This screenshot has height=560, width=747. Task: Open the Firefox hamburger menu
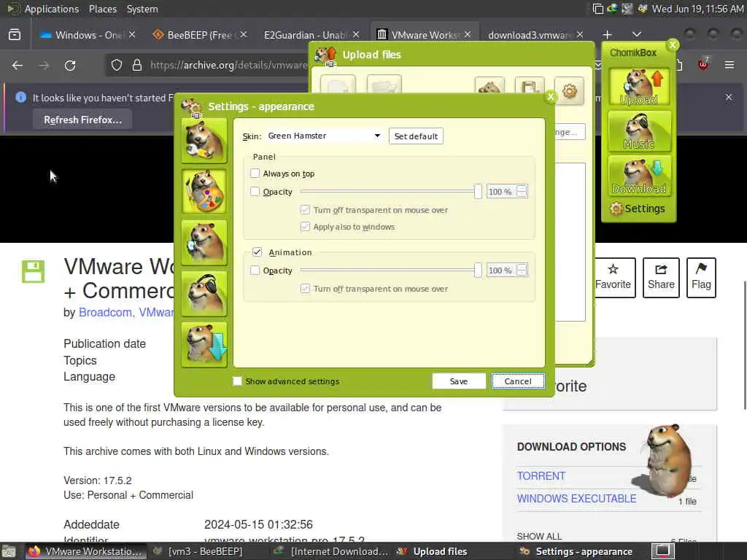(x=729, y=65)
